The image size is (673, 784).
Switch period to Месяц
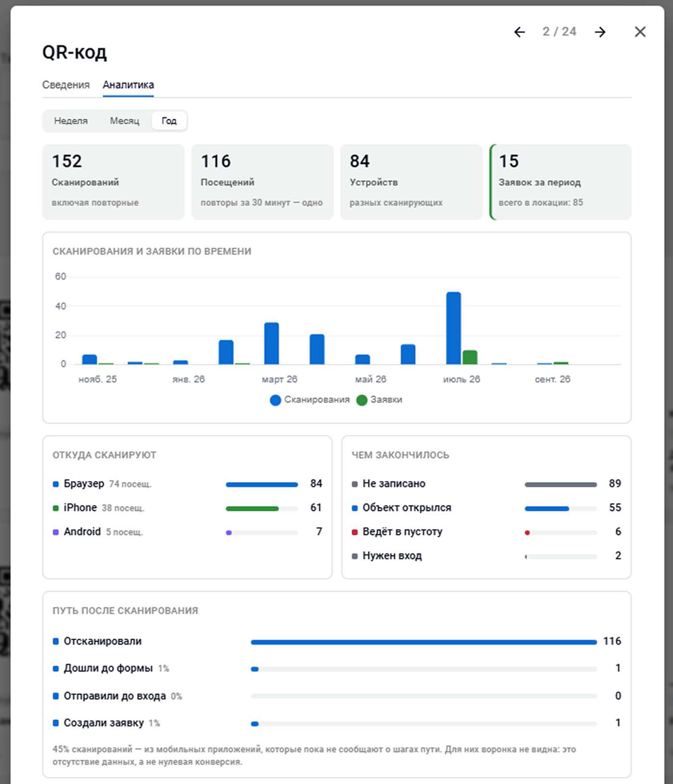coord(125,121)
